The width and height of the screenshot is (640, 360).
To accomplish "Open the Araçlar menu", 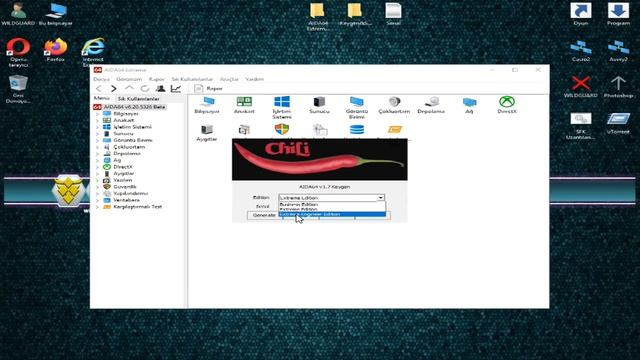I will [x=229, y=79].
